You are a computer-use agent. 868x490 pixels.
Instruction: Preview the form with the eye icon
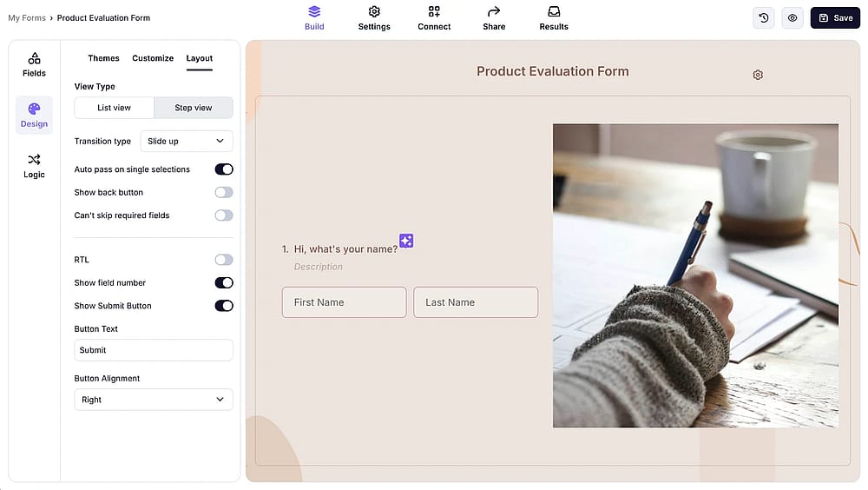[x=792, y=17]
